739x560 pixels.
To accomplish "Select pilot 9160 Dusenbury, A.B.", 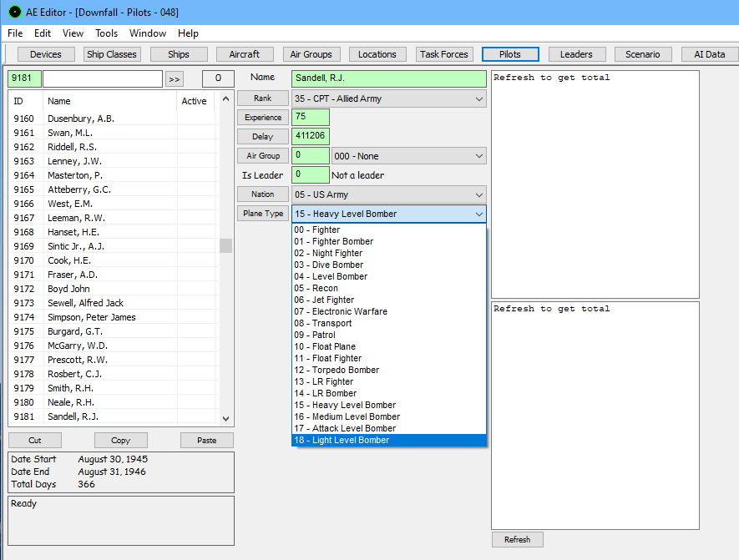I will 114,119.
